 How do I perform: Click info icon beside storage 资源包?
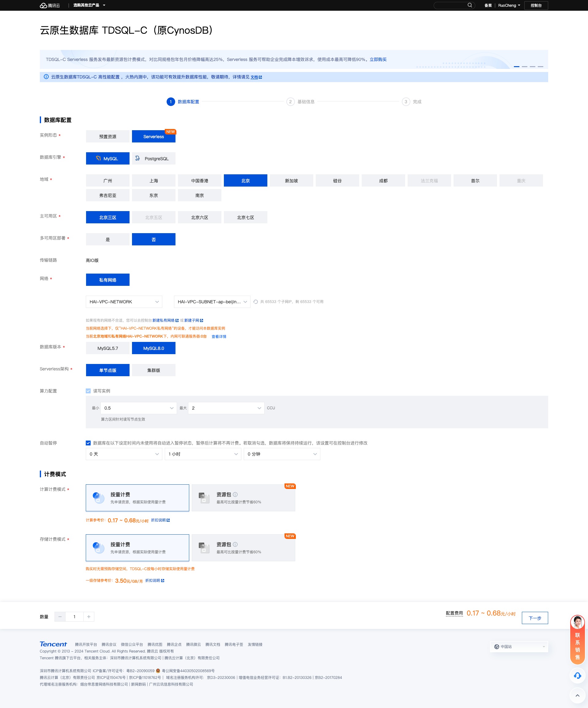click(235, 544)
